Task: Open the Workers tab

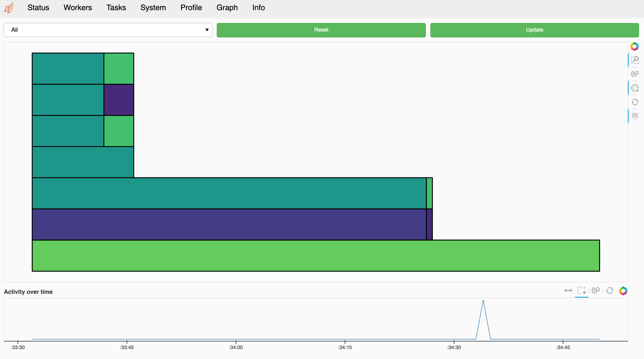Action: (x=78, y=8)
